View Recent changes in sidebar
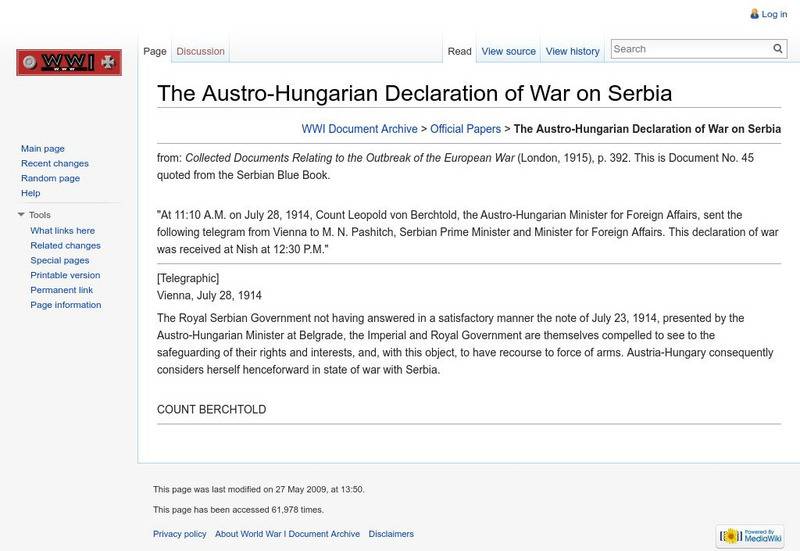 click(55, 164)
